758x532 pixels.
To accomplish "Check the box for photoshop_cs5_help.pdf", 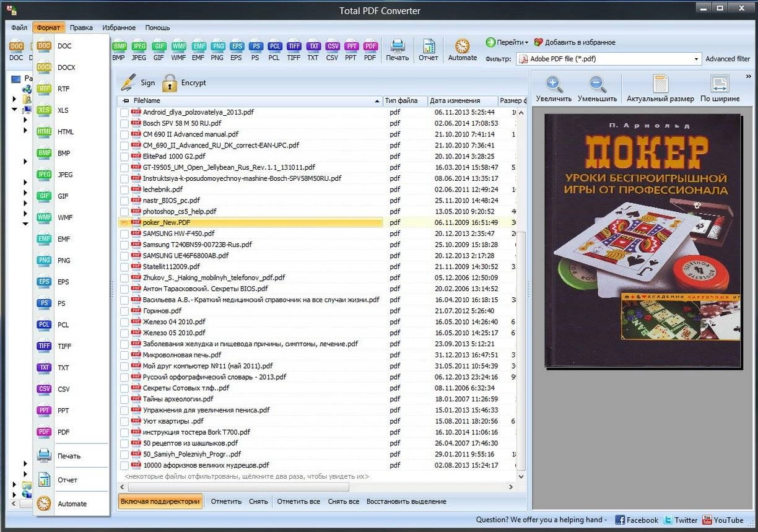I will [x=124, y=212].
